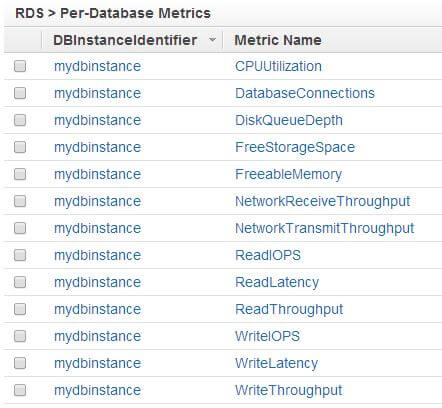Click mydbinstance in the WriteLatency row
Viewport: 442px width, 408px height.
point(97,363)
